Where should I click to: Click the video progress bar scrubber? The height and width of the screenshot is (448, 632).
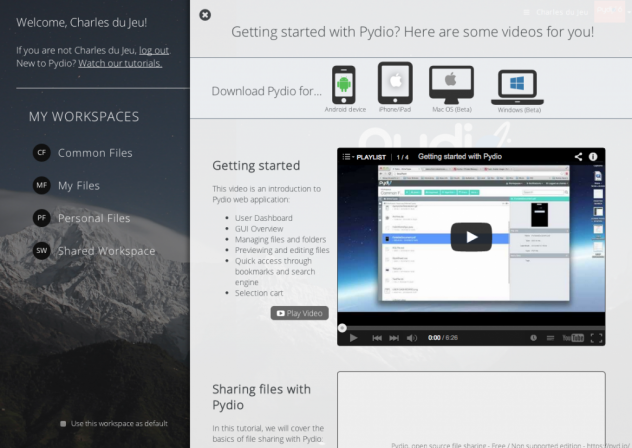tap(343, 327)
